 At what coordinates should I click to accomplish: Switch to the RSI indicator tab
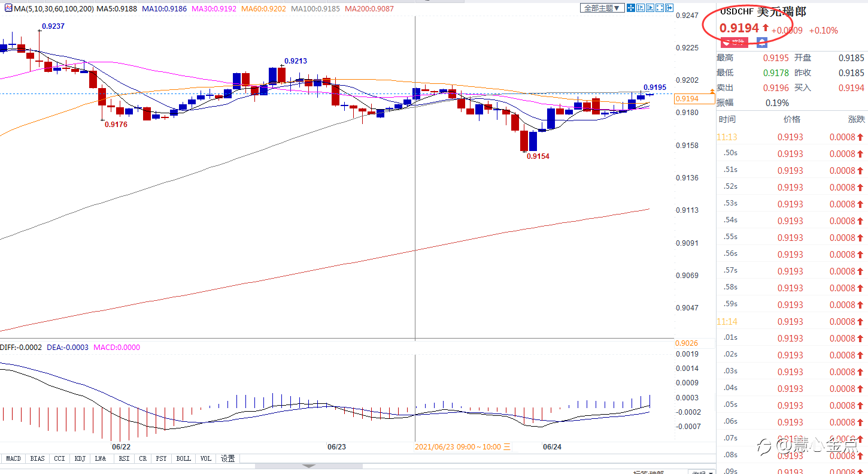pos(124,458)
